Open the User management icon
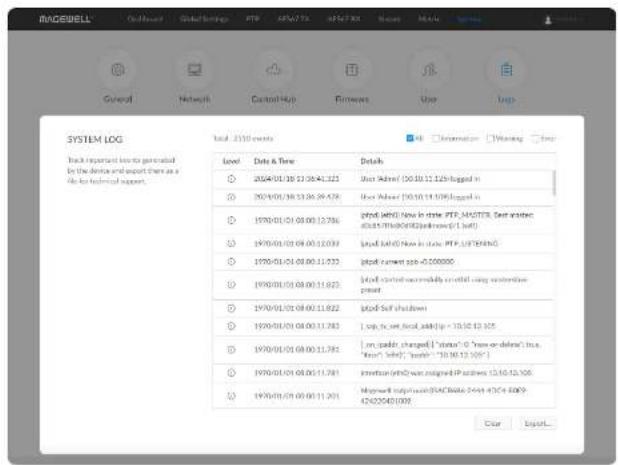The width and height of the screenshot is (618, 465). click(429, 70)
